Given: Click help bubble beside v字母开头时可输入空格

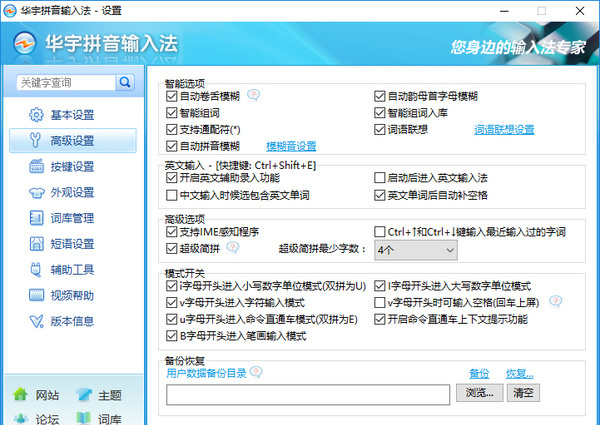Looking at the screenshot, I should point(555,301).
